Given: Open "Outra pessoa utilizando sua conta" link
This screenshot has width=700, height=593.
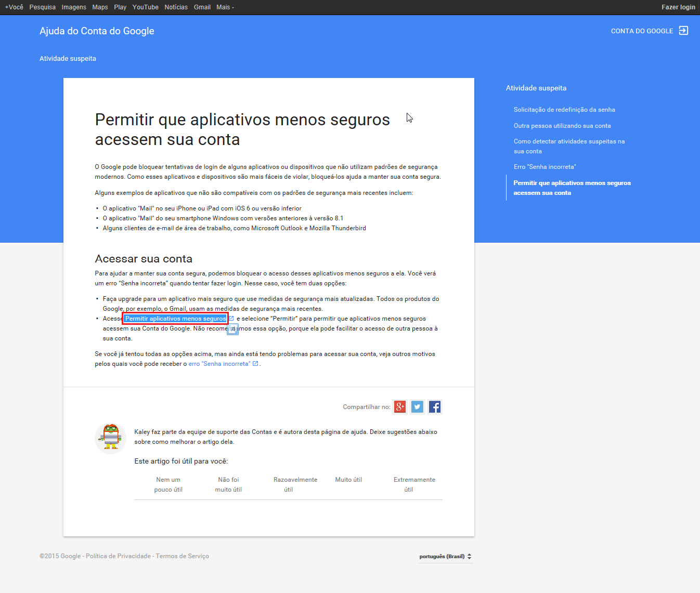Looking at the screenshot, I should (562, 126).
